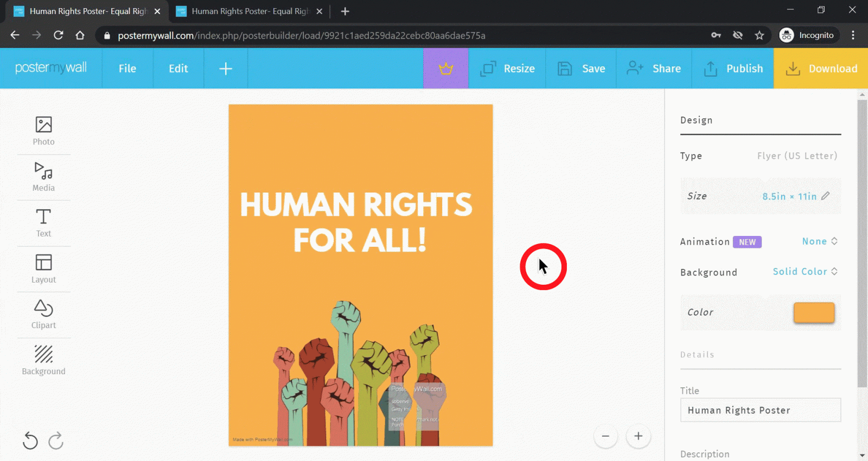
Task: Open the Photo tool in sidebar
Action: (x=43, y=131)
